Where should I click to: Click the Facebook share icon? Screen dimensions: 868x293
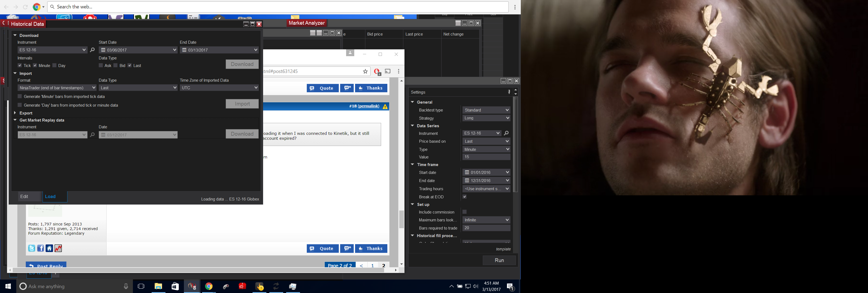pyautogui.click(x=40, y=248)
